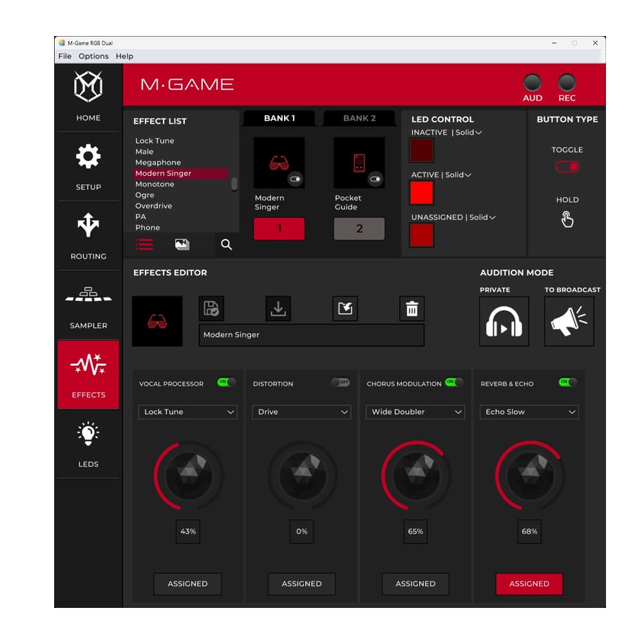Click red ASSIGNED under Reverb & Echo
644x644 pixels.
(x=529, y=583)
